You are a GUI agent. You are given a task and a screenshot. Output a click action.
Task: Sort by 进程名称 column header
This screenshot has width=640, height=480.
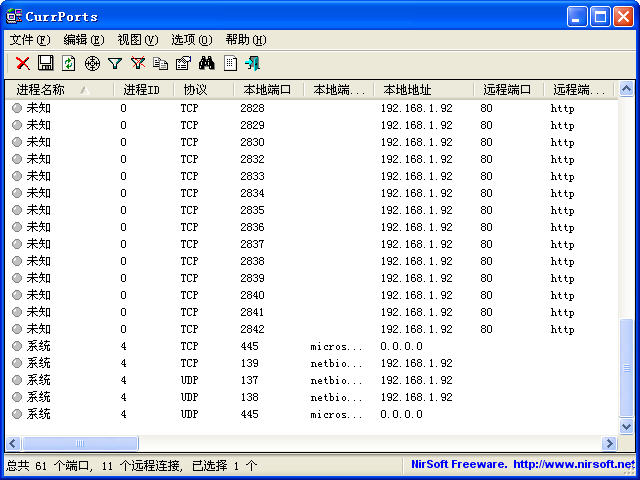coord(60,89)
